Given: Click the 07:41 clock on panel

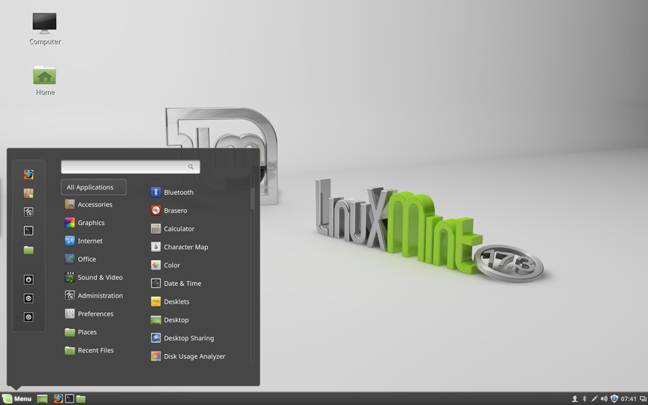Looking at the screenshot, I should [628, 399].
